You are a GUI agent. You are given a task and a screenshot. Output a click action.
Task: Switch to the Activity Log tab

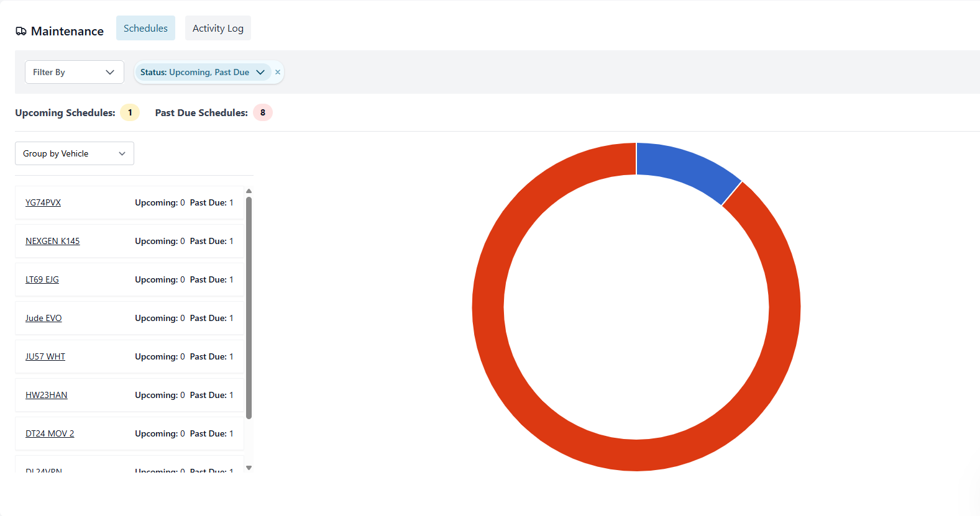click(218, 29)
